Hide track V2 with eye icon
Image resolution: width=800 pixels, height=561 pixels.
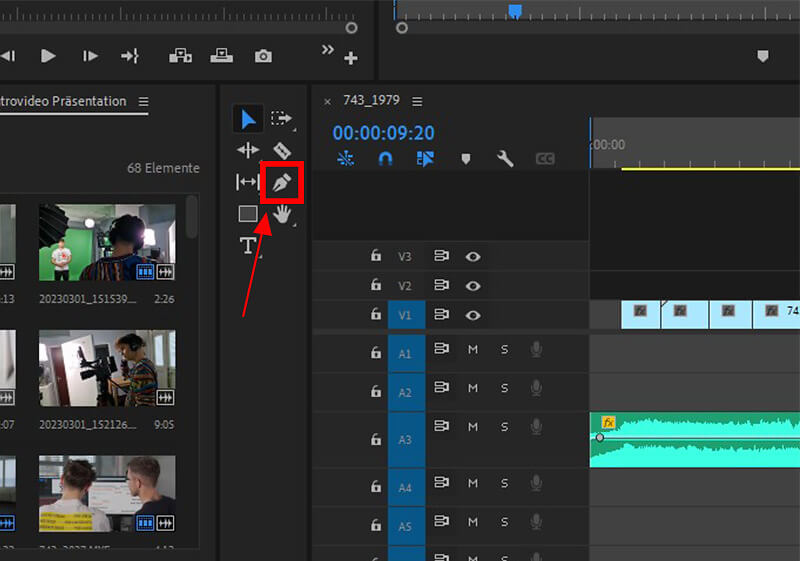473,285
